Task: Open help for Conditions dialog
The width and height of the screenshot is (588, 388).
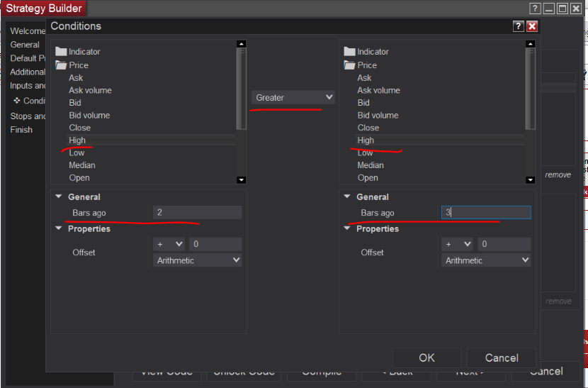Action: point(518,26)
